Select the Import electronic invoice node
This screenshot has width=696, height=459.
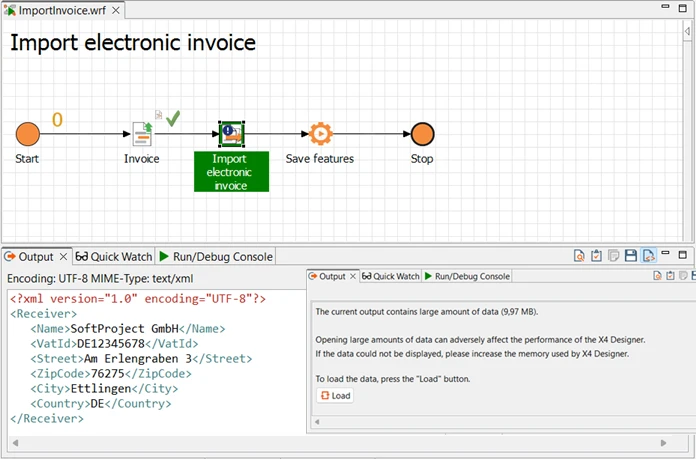231,134
